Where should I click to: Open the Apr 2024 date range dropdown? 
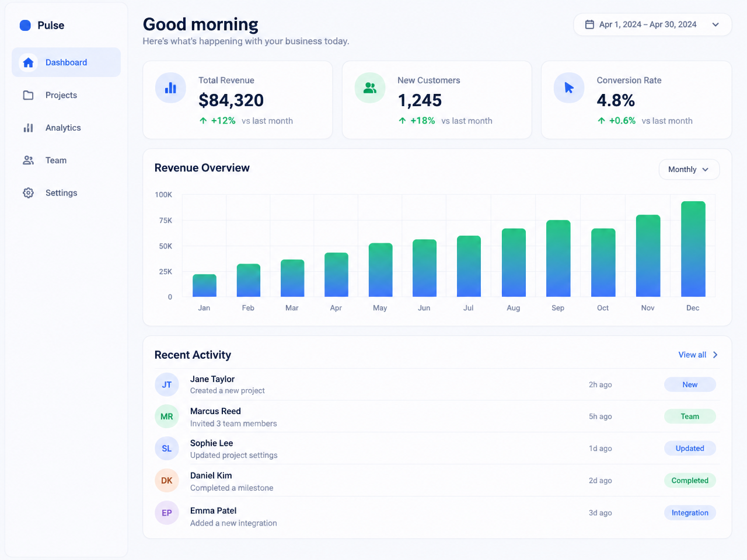click(652, 24)
